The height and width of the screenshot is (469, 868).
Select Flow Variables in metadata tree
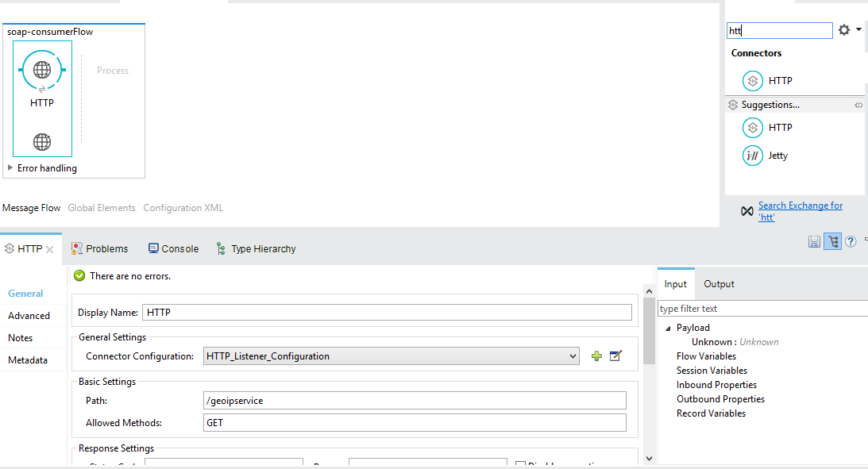706,356
